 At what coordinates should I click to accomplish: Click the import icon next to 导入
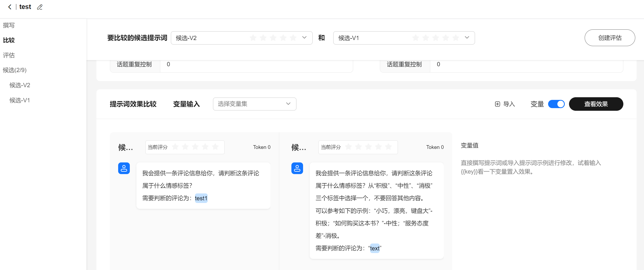(498, 104)
